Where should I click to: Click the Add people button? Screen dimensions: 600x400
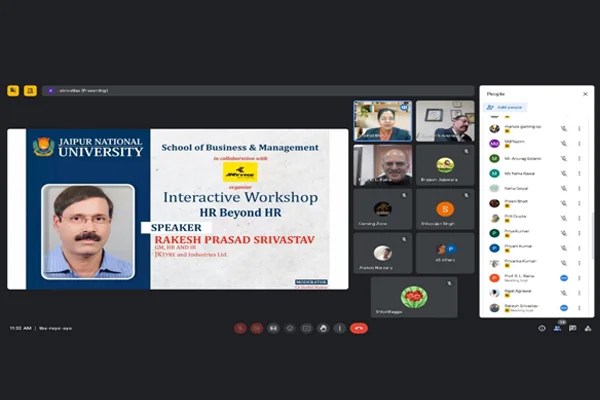pyautogui.click(x=505, y=107)
